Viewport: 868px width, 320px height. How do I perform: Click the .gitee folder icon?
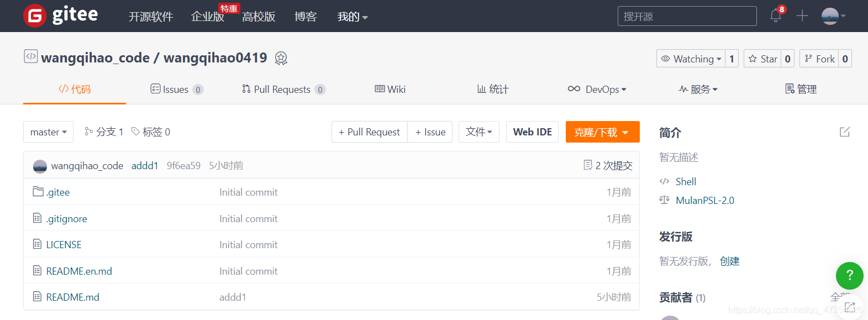pos(38,191)
